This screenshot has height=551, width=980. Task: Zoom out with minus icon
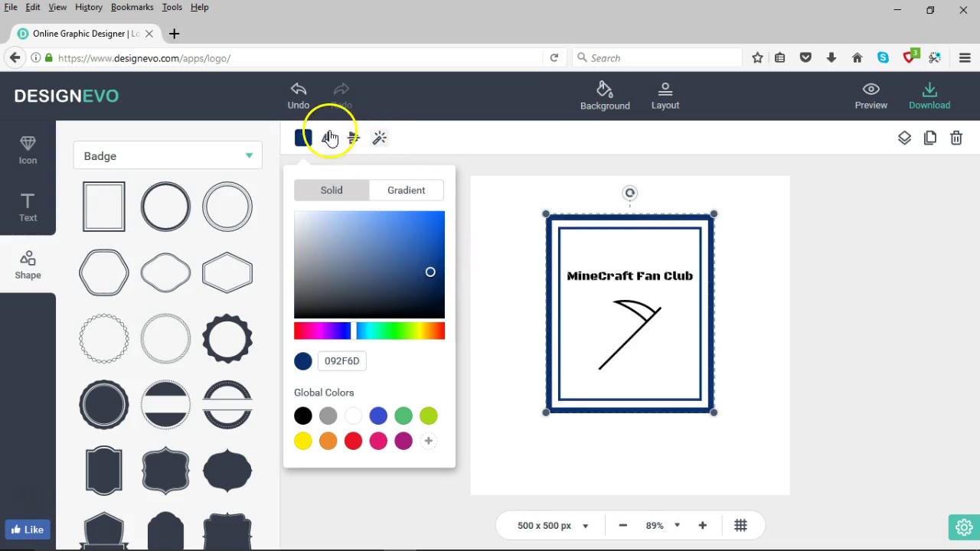coord(622,525)
